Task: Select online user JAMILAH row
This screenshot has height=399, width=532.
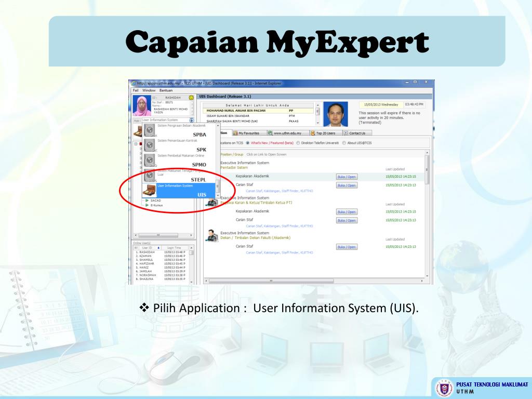Action: coord(162,271)
